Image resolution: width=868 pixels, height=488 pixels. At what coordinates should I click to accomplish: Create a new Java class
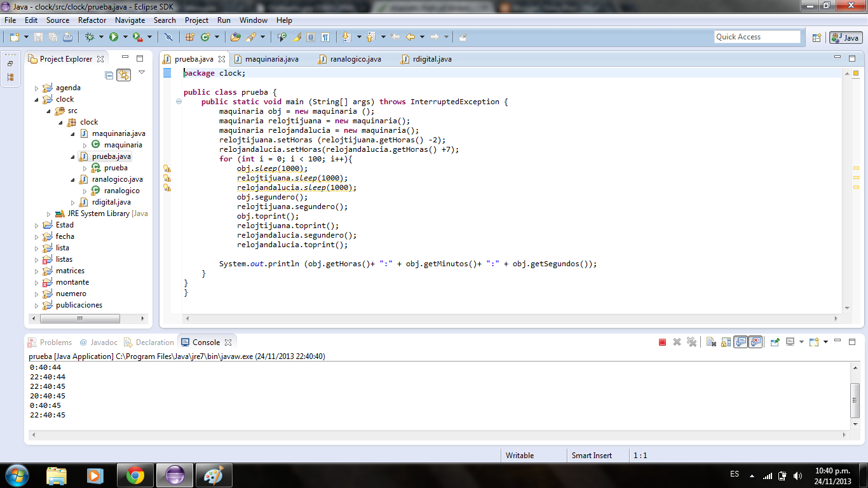tap(204, 36)
